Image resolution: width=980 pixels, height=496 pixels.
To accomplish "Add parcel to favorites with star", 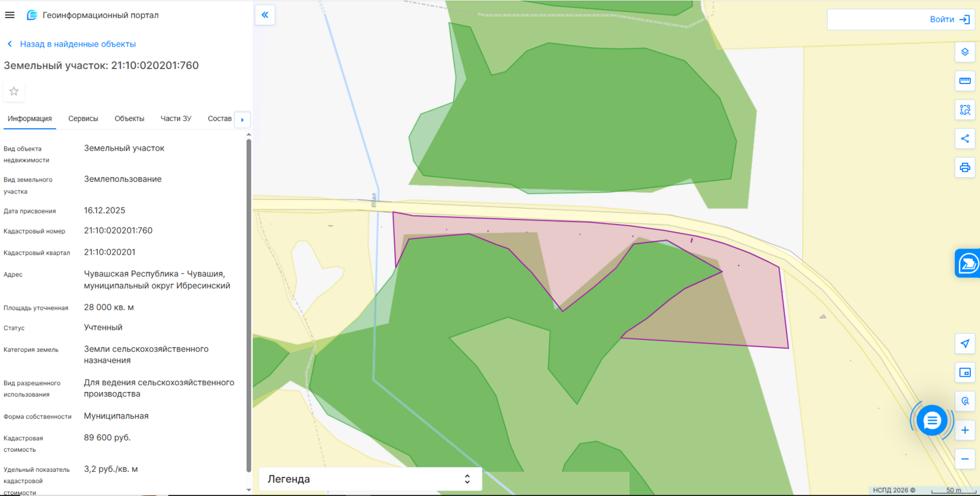I will point(14,91).
